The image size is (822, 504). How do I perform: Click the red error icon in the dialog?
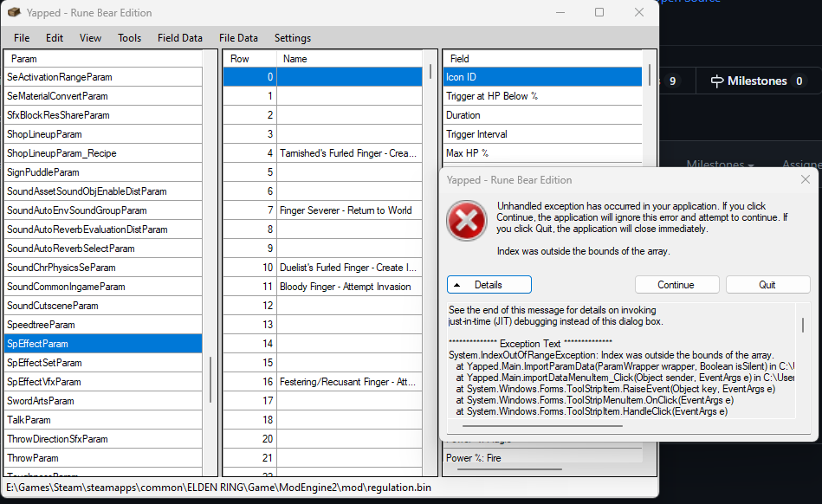(466, 221)
